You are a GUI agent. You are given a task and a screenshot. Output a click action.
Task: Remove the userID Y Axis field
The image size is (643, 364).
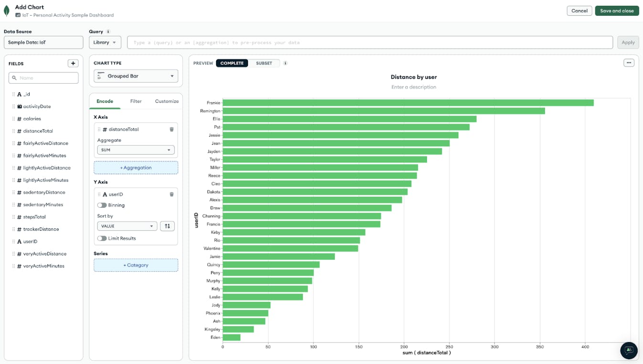tap(171, 194)
